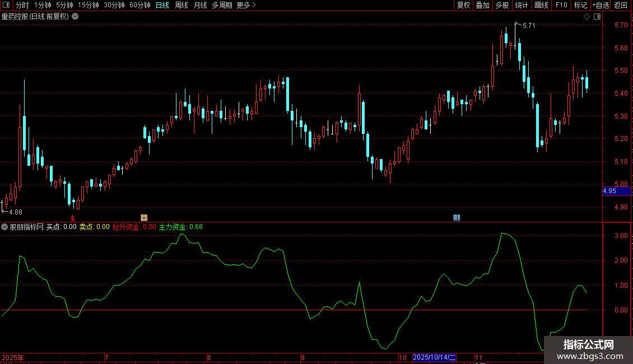Expand 更多 period options
This screenshot has width=633, height=364.
pyautogui.click(x=246, y=5)
